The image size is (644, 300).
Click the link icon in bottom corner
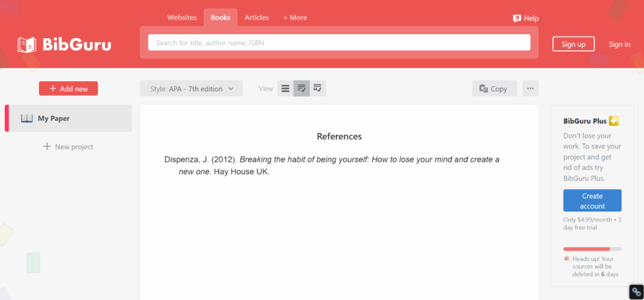pos(636,292)
